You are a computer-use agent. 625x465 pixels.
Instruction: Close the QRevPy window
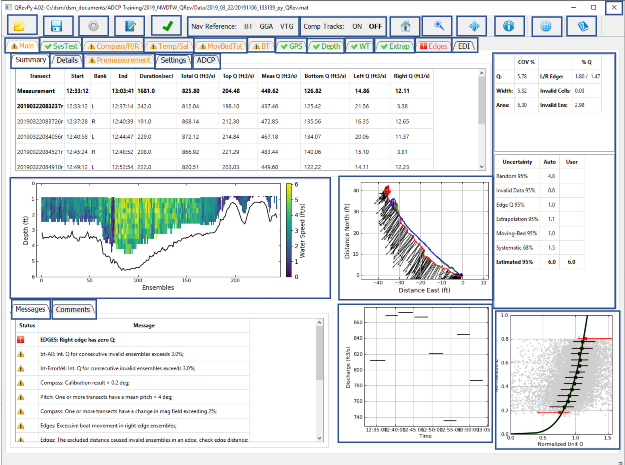tap(613, 8)
